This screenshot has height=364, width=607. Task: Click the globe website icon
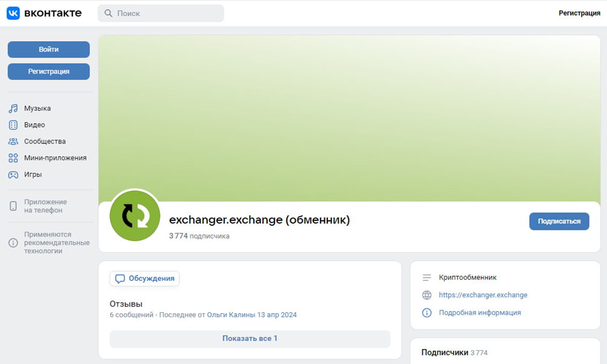tap(427, 295)
